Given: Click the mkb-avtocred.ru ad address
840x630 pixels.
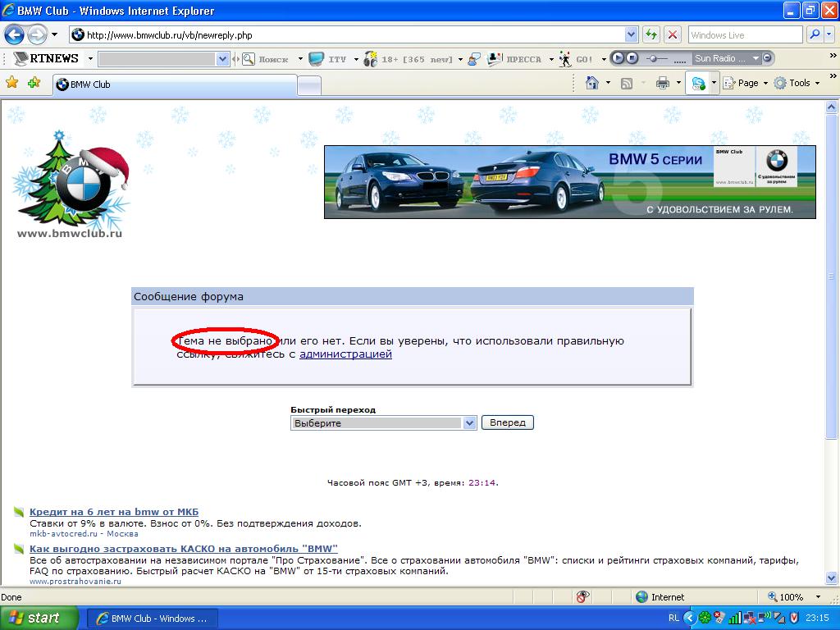Looking at the screenshot, I should point(63,533).
